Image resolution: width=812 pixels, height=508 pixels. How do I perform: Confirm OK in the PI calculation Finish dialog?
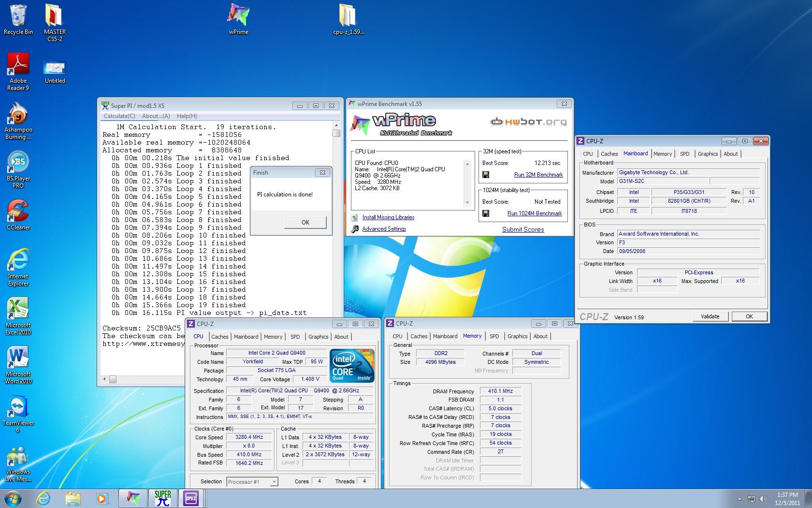(x=305, y=223)
